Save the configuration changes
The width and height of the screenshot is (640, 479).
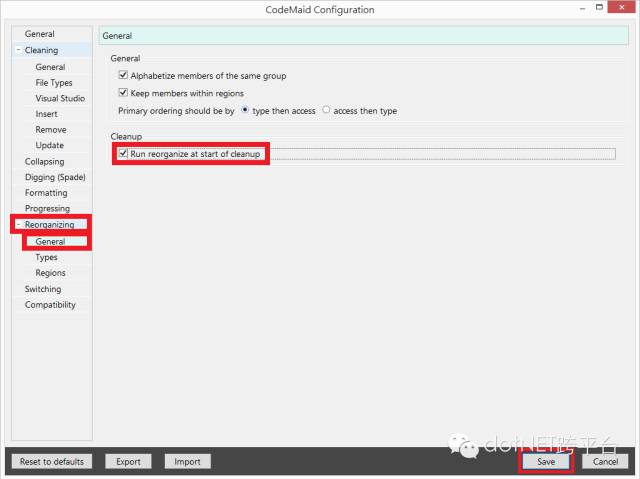[546, 461]
